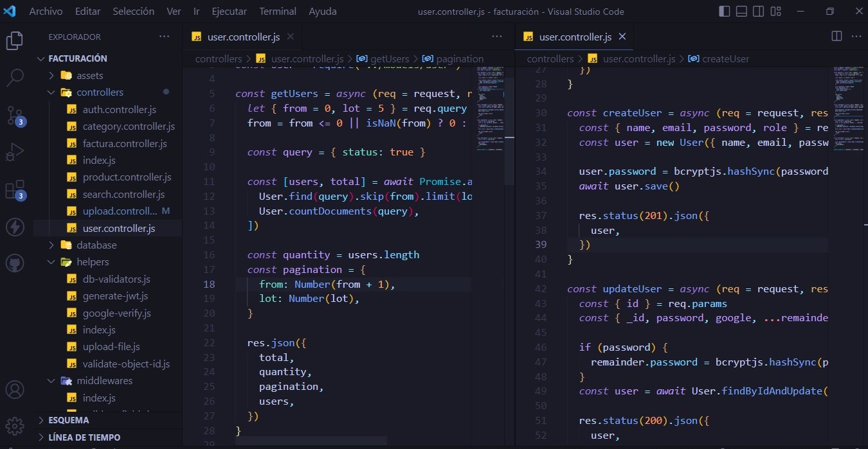Open the Accounts menu icon
Image resolution: width=868 pixels, height=449 pixels.
click(x=14, y=389)
